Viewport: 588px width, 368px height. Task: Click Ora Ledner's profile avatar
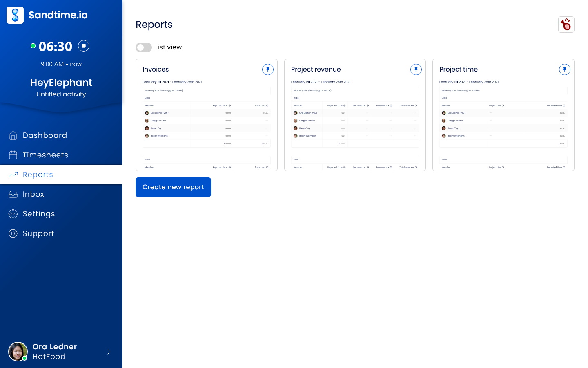pos(18,352)
